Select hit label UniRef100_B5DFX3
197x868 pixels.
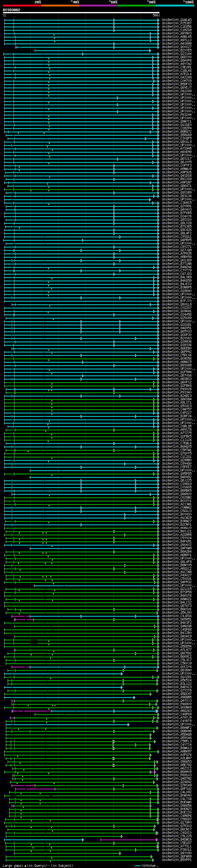point(177,84)
